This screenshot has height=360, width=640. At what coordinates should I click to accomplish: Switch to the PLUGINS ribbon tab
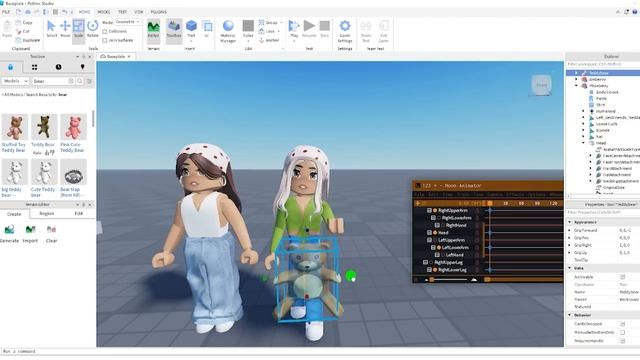(158, 12)
